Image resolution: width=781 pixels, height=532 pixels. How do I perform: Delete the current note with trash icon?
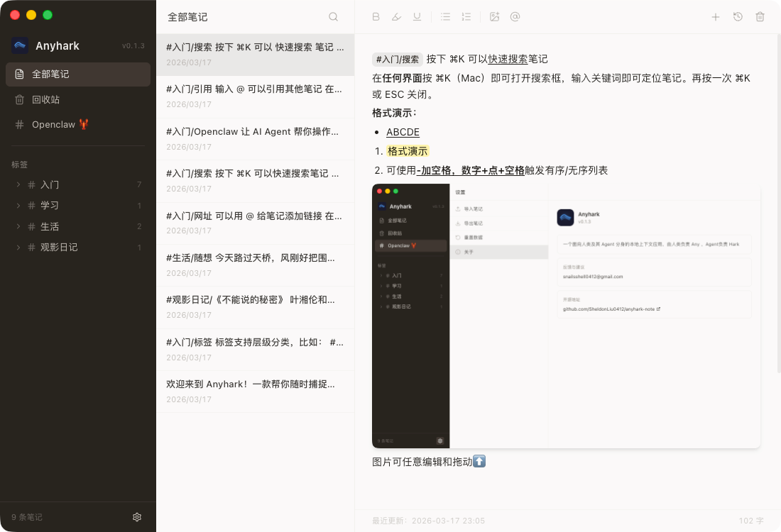760,17
